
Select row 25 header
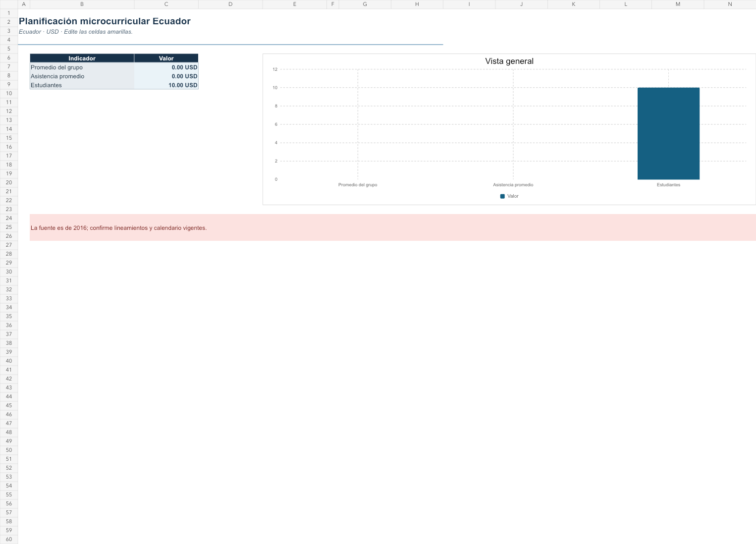pyautogui.click(x=9, y=227)
